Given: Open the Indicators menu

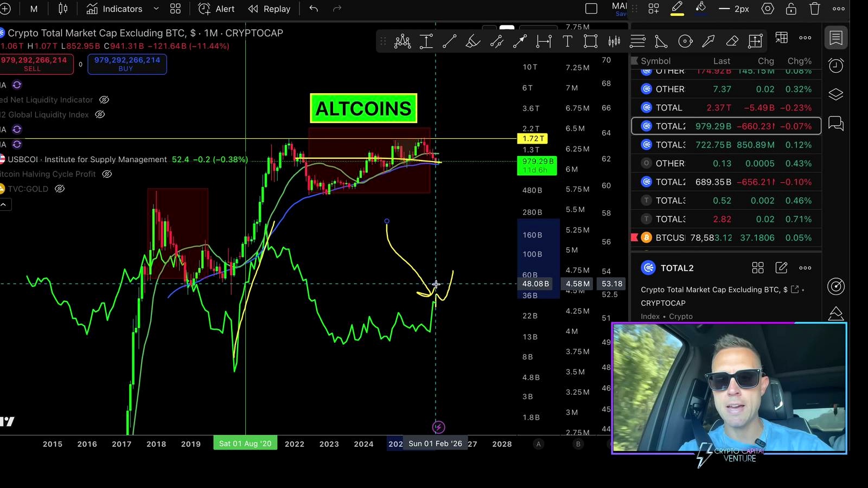Looking at the screenshot, I should [x=114, y=9].
